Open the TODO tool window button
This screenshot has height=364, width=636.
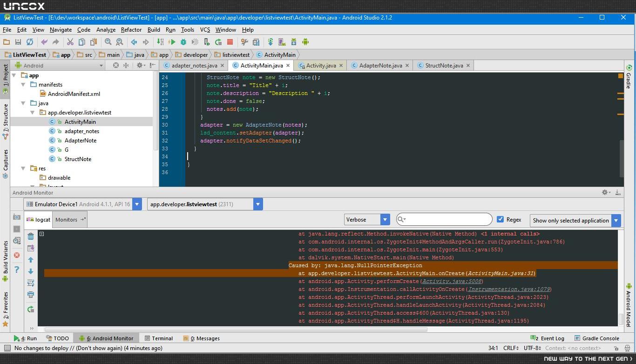[x=57, y=338]
